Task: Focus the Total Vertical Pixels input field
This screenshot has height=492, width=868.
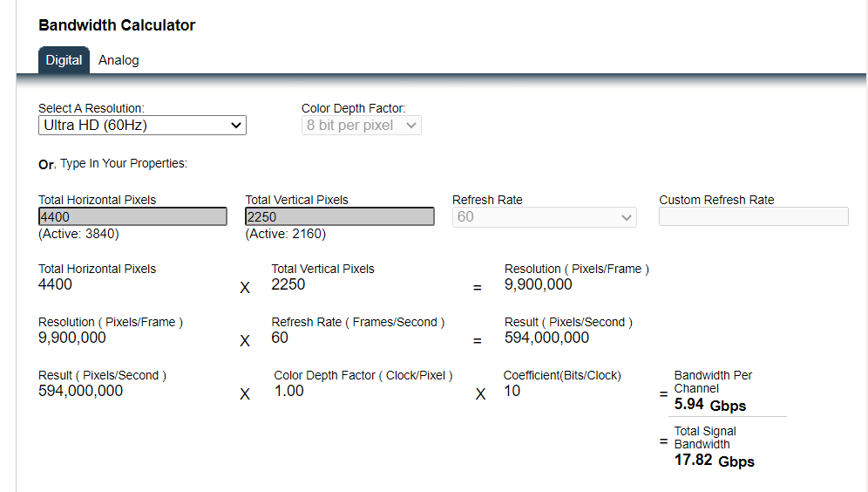Action: (x=339, y=216)
